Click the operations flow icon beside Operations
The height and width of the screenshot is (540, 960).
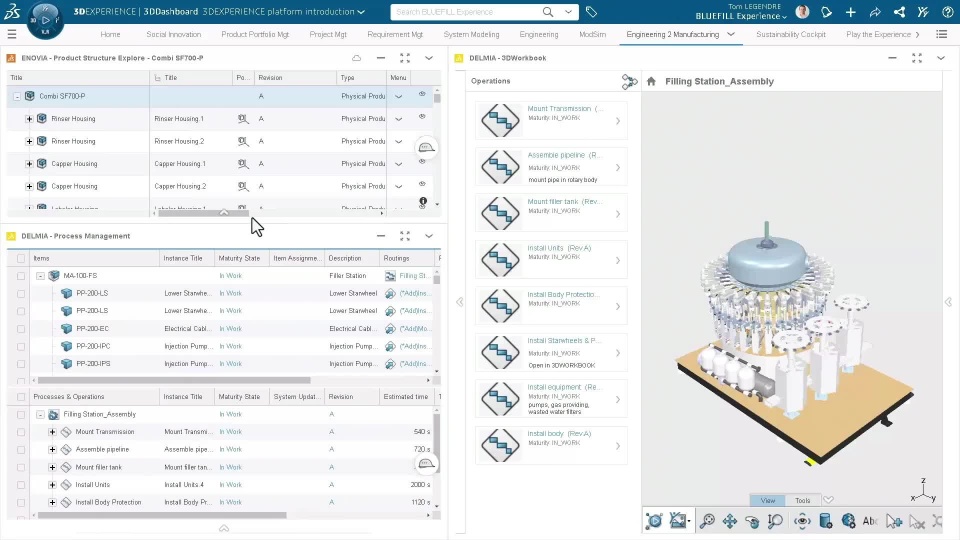629,81
